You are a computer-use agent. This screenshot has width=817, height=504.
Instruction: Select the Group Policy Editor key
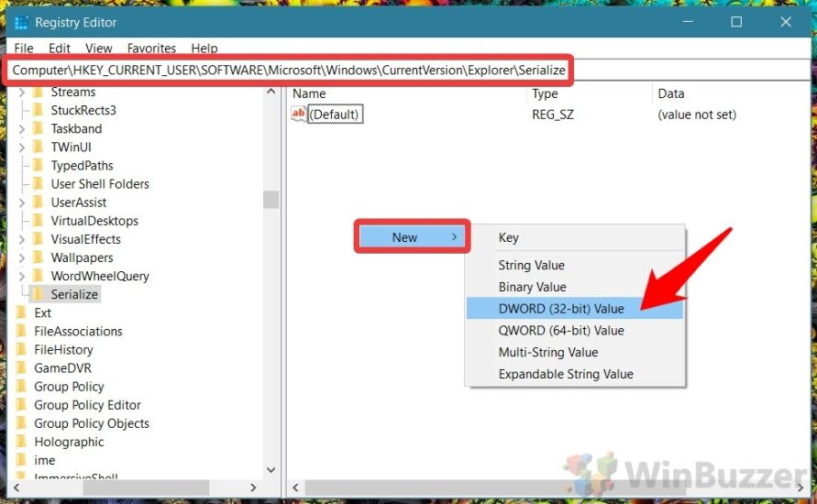pos(87,405)
